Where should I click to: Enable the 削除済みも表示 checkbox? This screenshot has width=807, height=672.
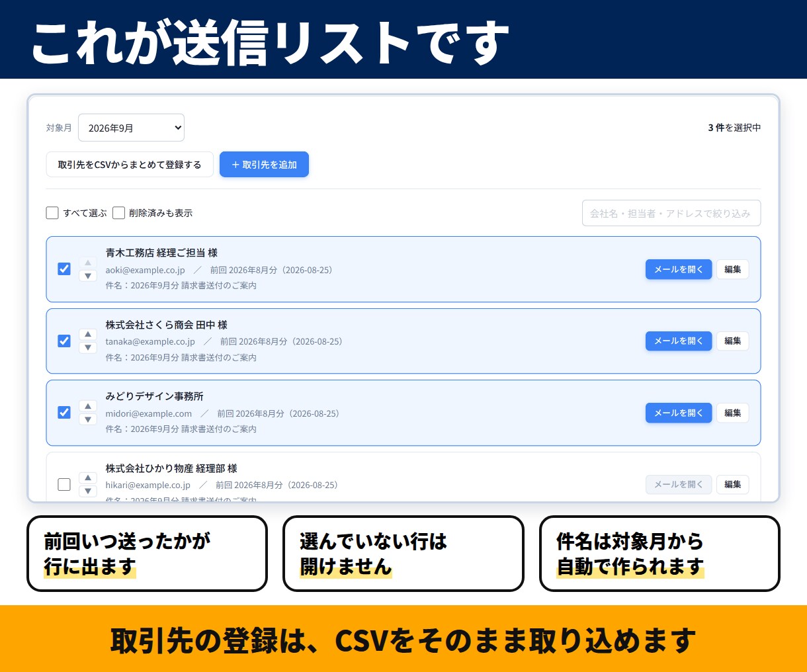pos(119,213)
